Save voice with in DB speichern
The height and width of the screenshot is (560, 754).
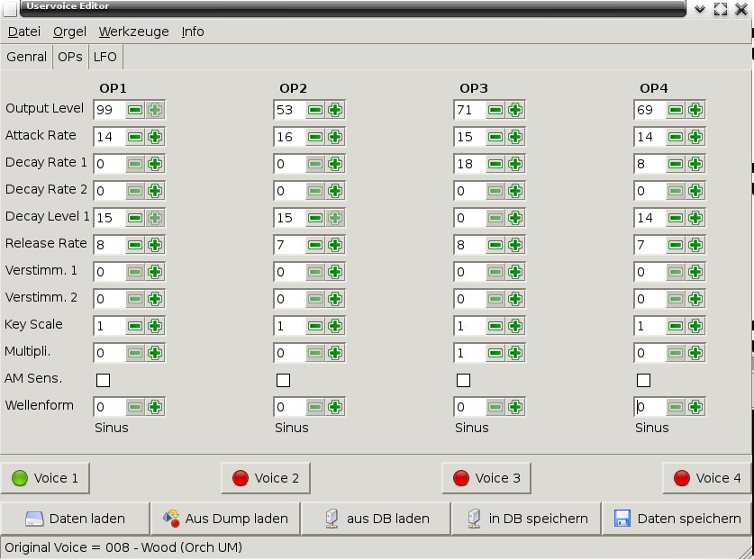pyautogui.click(x=527, y=519)
